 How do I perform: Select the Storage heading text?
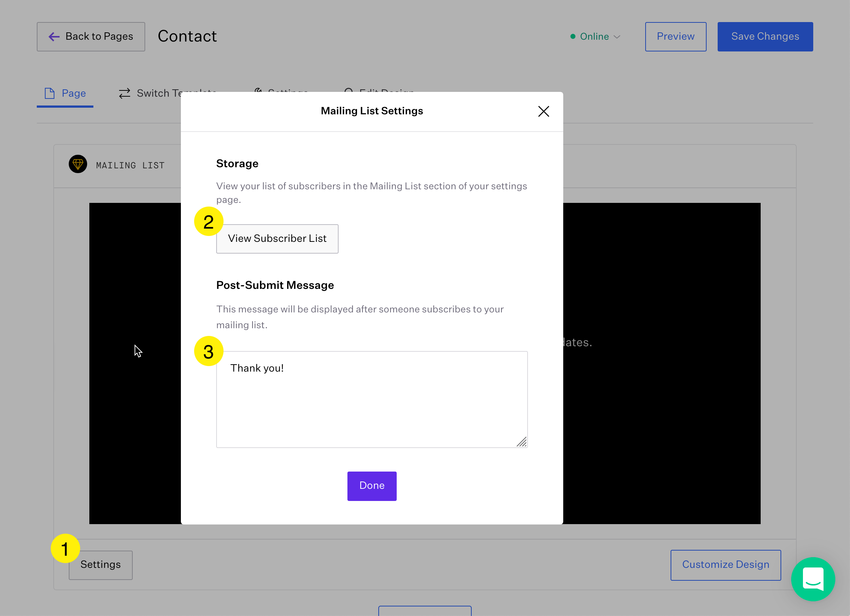(237, 164)
